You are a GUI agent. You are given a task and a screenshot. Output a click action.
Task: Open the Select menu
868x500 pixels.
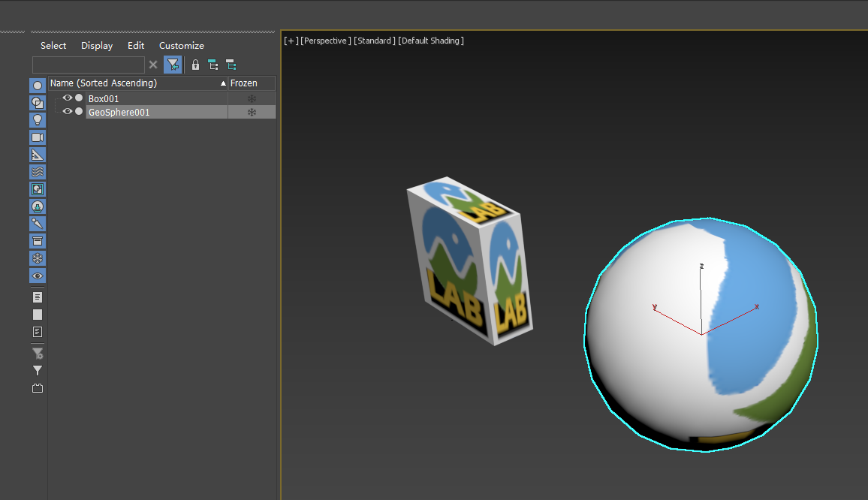pyautogui.click(x=53, y=45)
